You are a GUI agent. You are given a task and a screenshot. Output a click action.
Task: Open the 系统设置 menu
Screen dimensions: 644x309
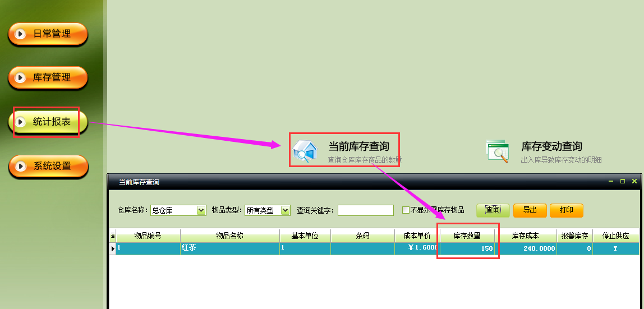coord(52,167)
